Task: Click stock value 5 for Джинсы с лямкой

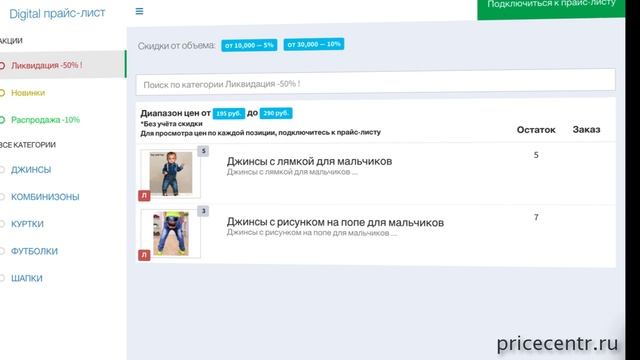Action: [536, 155]
